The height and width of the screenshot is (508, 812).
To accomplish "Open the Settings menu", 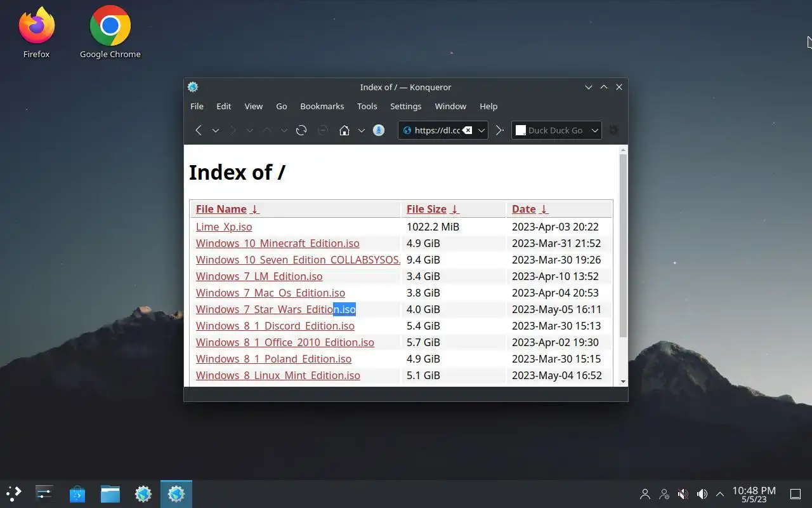I will click(x=405, y=106).
